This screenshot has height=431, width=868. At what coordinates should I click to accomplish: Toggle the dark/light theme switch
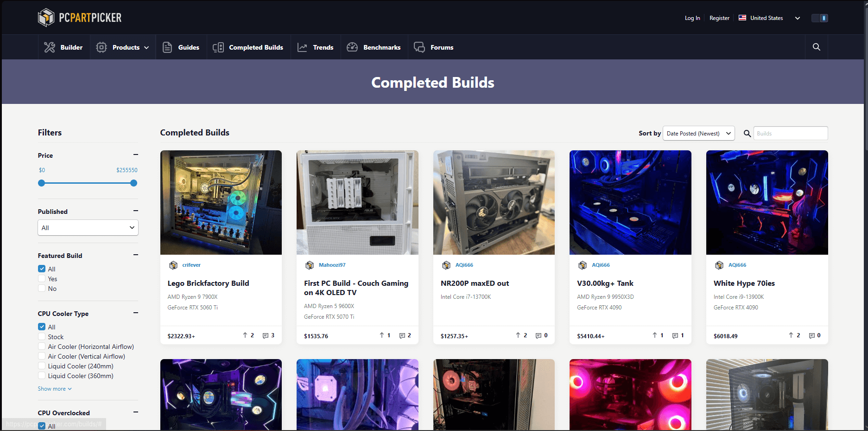[819, 18]
